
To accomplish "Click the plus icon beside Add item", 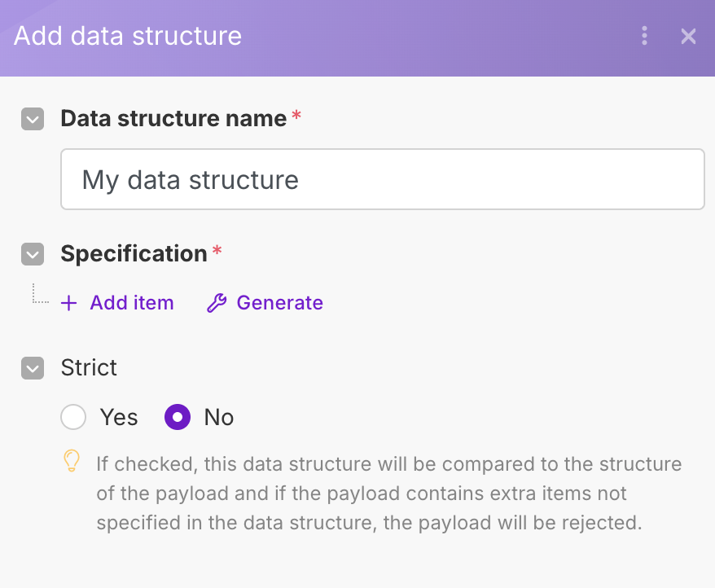I will 69,303.
